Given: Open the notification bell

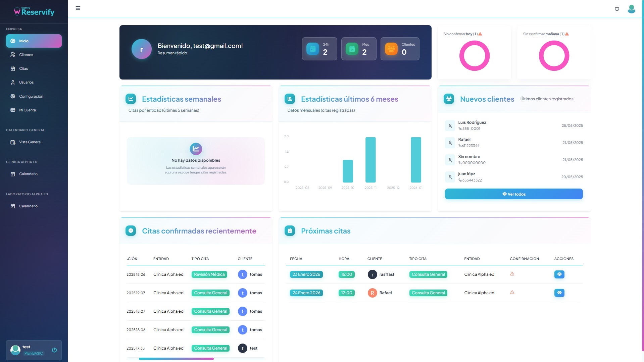Looking at the screenshot, I should (x=617, y=9).
